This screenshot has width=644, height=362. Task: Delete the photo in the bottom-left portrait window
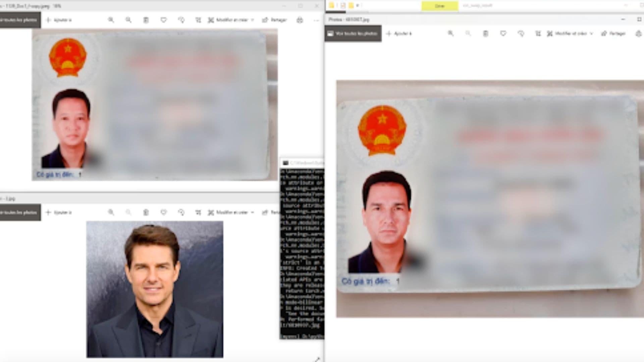click(146, 213)
